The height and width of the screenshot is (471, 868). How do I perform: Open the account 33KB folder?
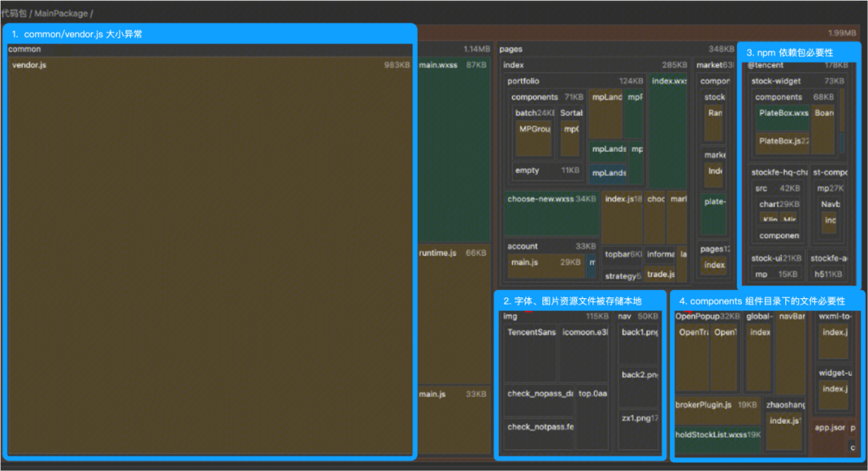point(551,246)
